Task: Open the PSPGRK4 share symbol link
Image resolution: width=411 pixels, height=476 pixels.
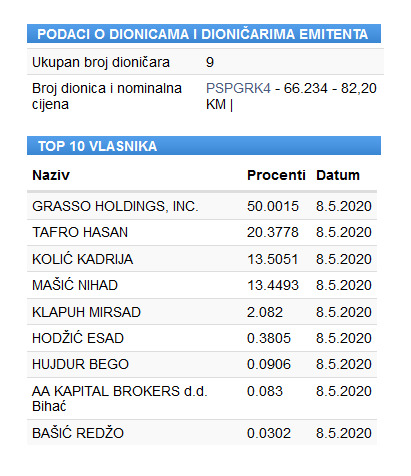Action: [238, 89]
